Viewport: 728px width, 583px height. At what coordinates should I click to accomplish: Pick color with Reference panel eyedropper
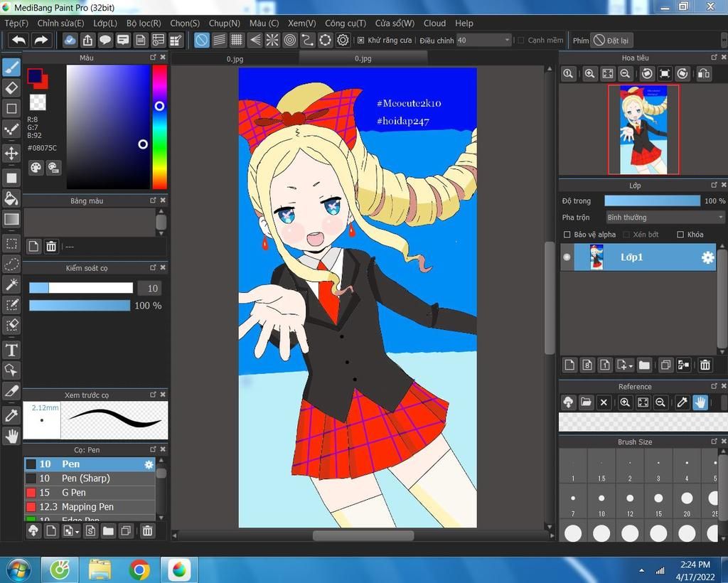click(x=682, y=402)
